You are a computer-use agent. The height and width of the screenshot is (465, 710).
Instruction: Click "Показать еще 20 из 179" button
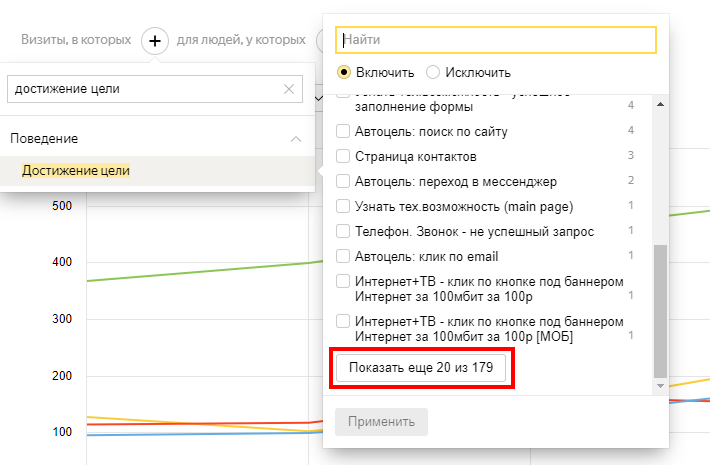coord(422,369)
